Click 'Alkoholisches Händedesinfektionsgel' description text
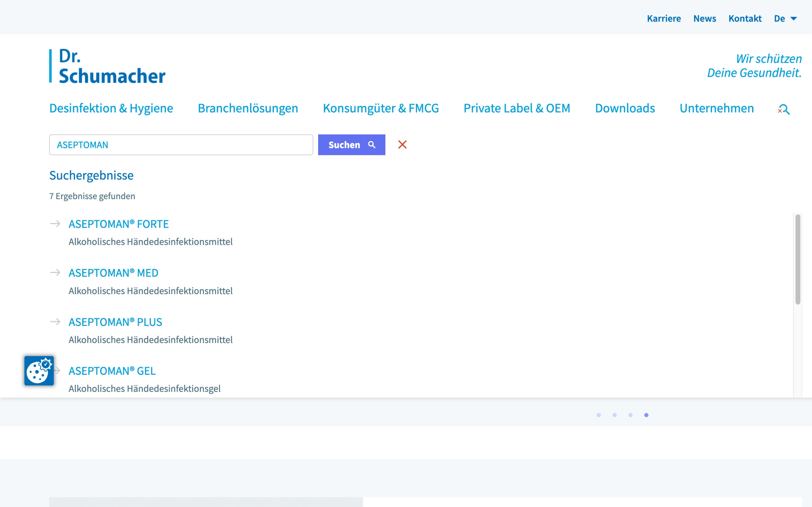 pos(145,389)
